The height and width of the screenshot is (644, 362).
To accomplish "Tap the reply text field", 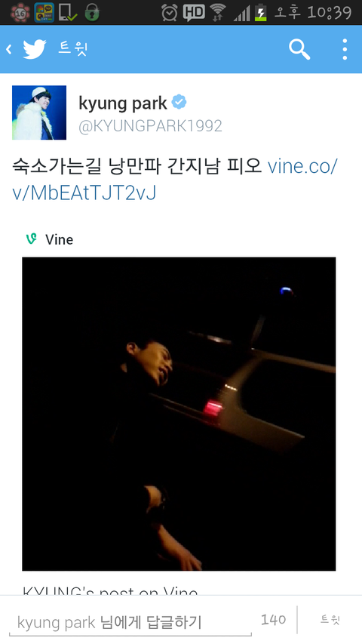I will coord(130,622).
